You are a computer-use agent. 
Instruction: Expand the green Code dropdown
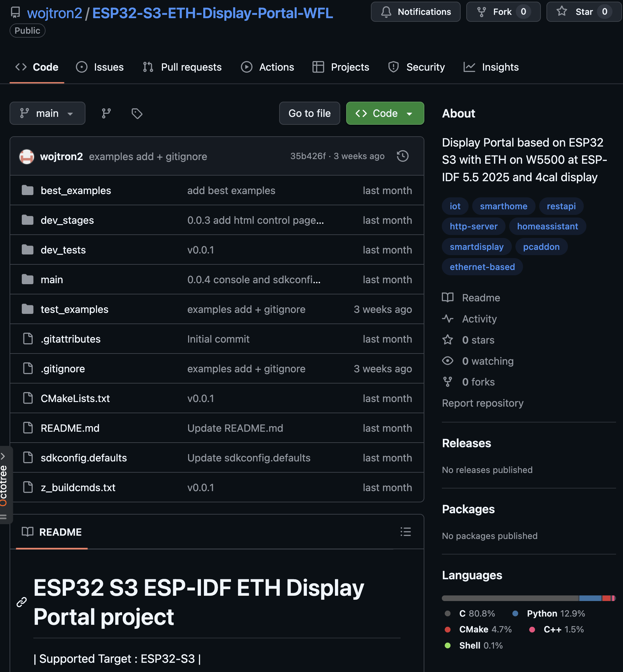385,113
